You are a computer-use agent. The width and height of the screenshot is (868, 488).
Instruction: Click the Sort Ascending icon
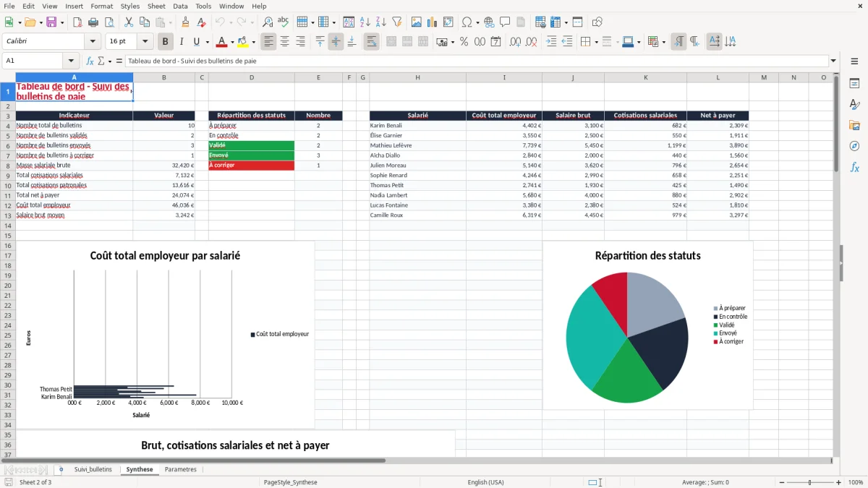click(365, 22)
